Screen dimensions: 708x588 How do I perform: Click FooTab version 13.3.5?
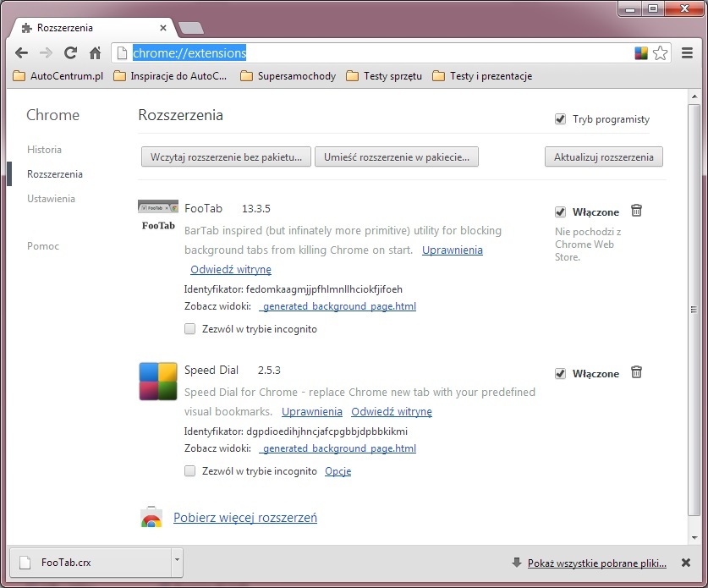(256, 209)
